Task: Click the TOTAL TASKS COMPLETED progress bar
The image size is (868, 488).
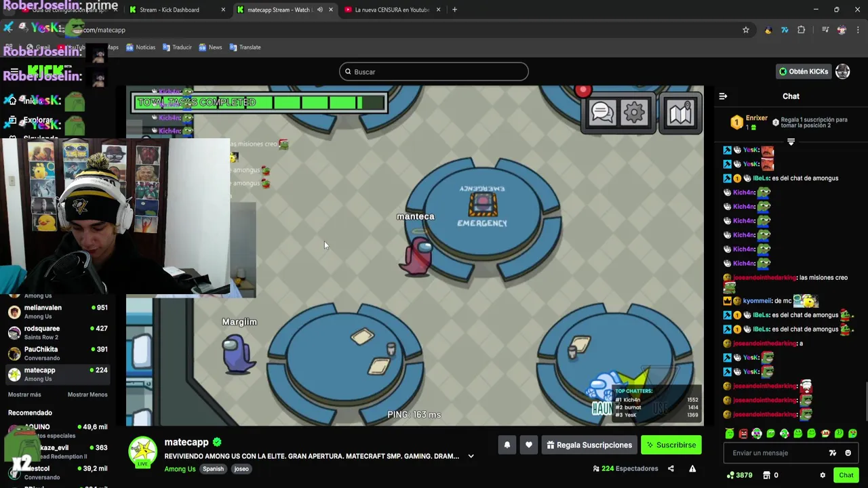Action: (x=259, y=102)
